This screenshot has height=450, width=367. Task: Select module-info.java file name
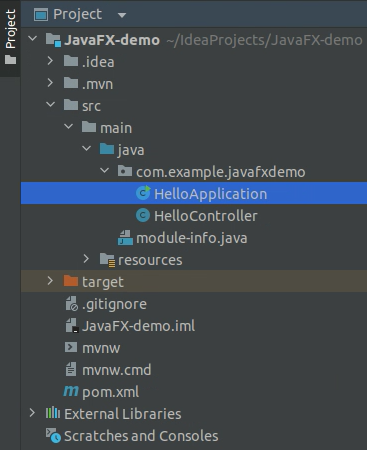tap(192, 238)
